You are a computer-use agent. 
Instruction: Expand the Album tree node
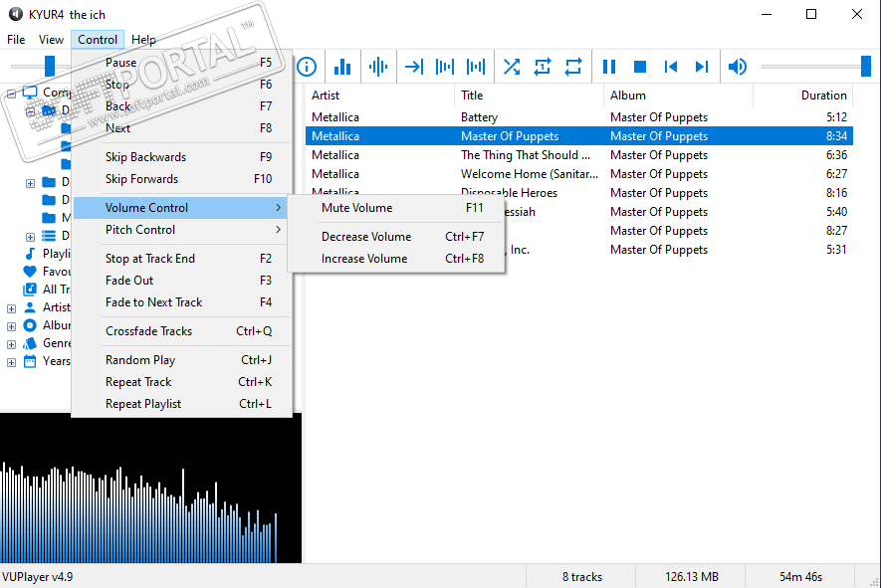coord(11,326)
